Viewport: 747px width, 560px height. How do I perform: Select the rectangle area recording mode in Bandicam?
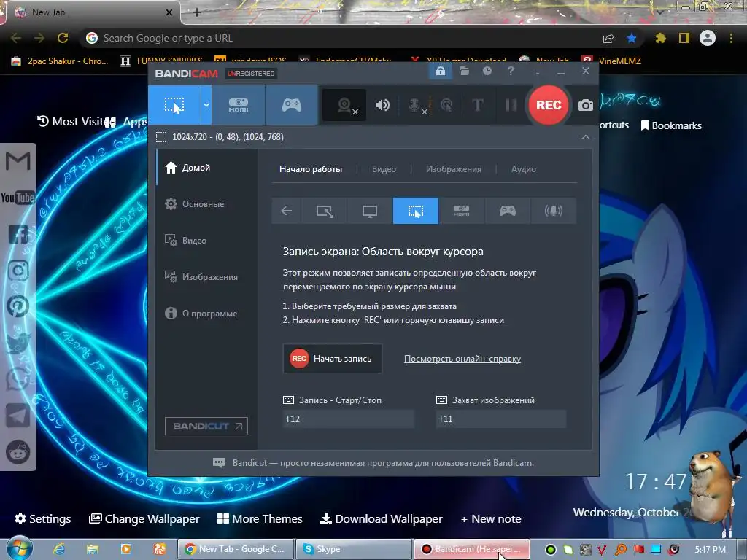click(x=174, y=105)
